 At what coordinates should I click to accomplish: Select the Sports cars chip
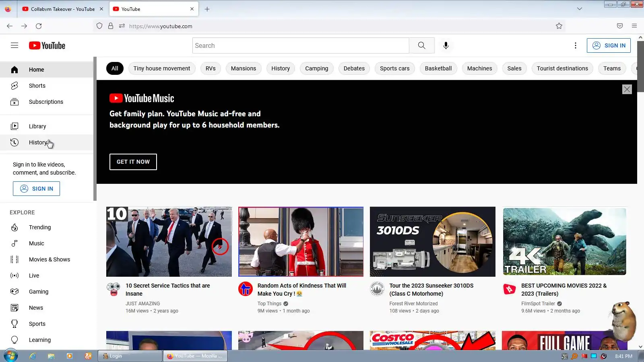[394, 68]
